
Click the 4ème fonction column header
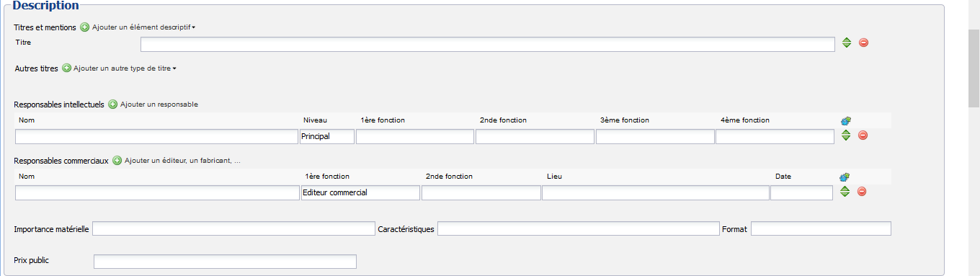click(745, 120)
